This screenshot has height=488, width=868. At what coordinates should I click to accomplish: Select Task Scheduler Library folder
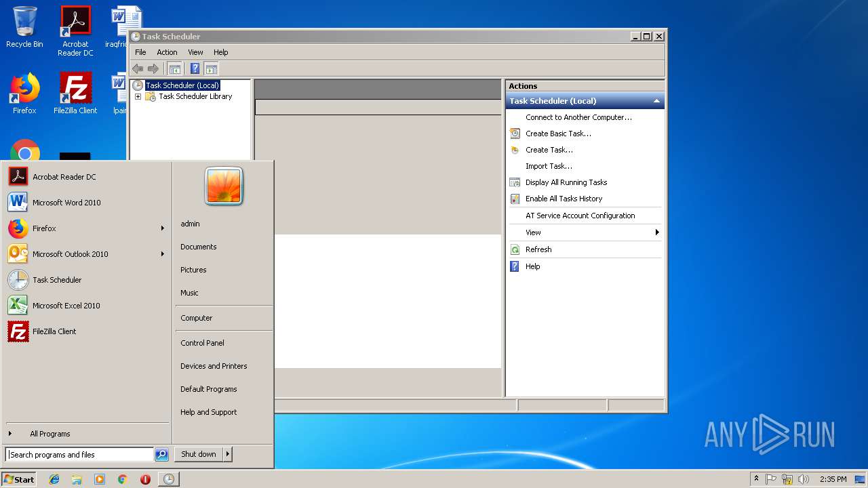click(x=195, y=96)
